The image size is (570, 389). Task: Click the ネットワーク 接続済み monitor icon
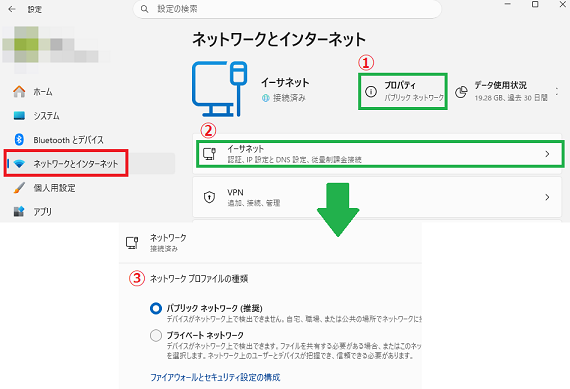[132, 242]
